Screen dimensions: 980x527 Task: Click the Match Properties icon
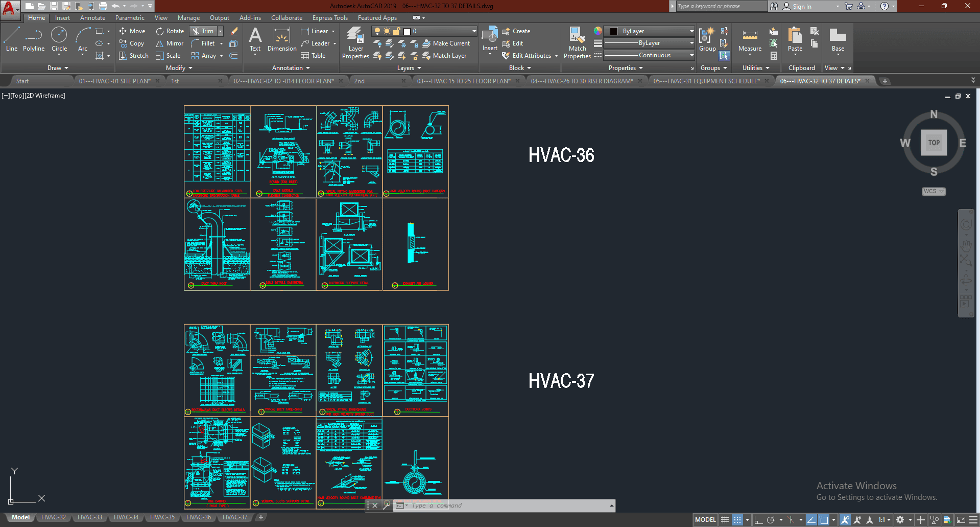point(577,43)
